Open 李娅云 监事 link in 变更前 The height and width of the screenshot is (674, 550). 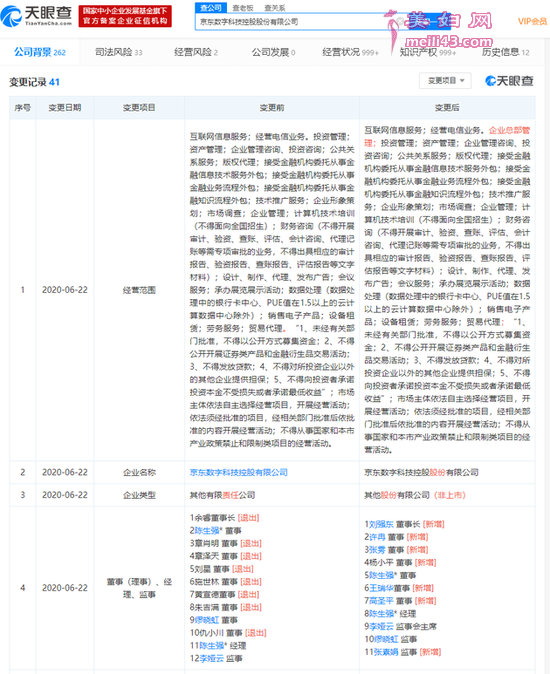[211, 659]
